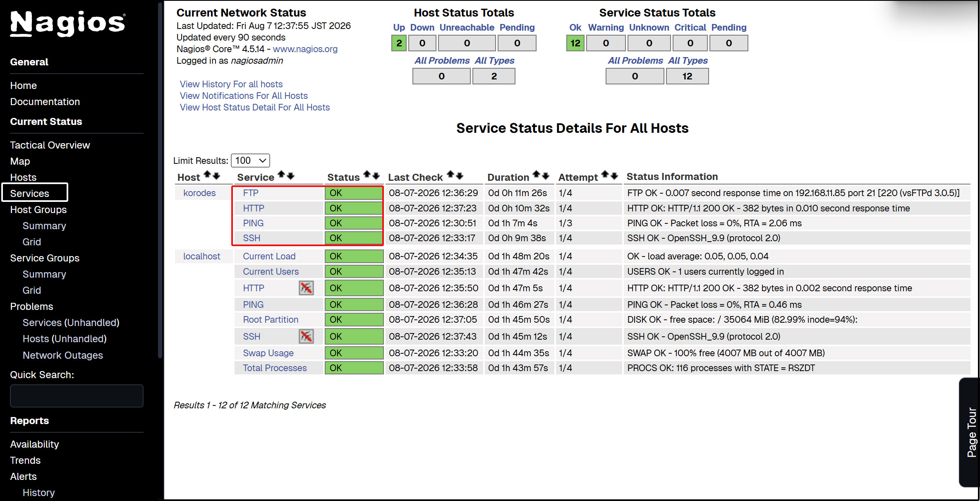Open Summary under Host Groups
Screen dimensions: 980x501
[x=44, y=226]
